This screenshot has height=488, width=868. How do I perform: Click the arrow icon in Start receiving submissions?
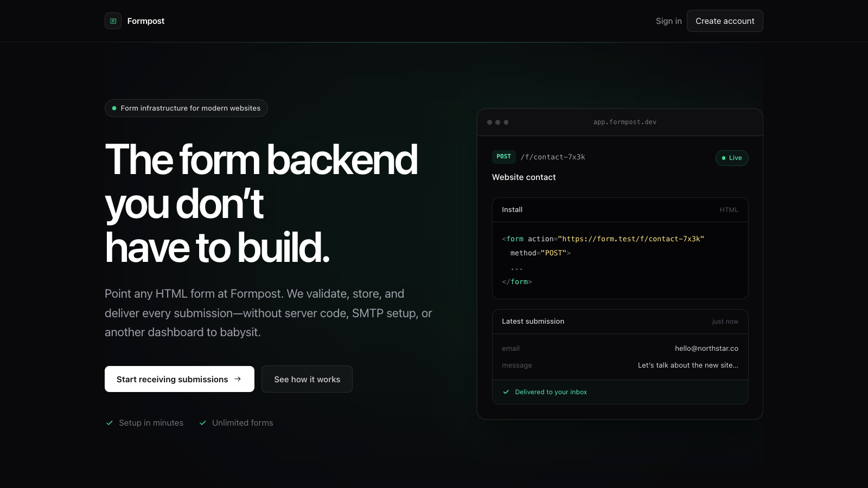(x=238, y=379)
